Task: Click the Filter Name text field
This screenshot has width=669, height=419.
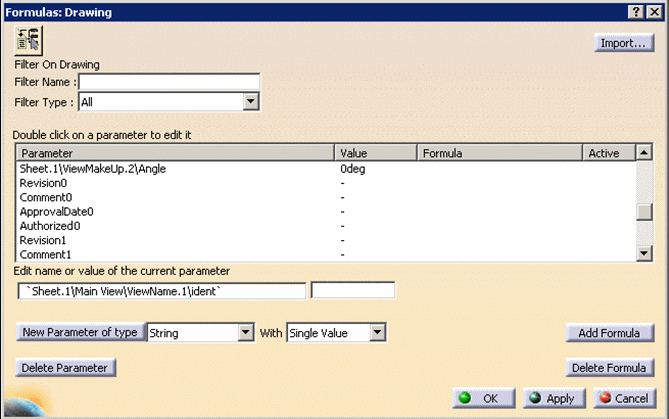Action: [168, 82]
